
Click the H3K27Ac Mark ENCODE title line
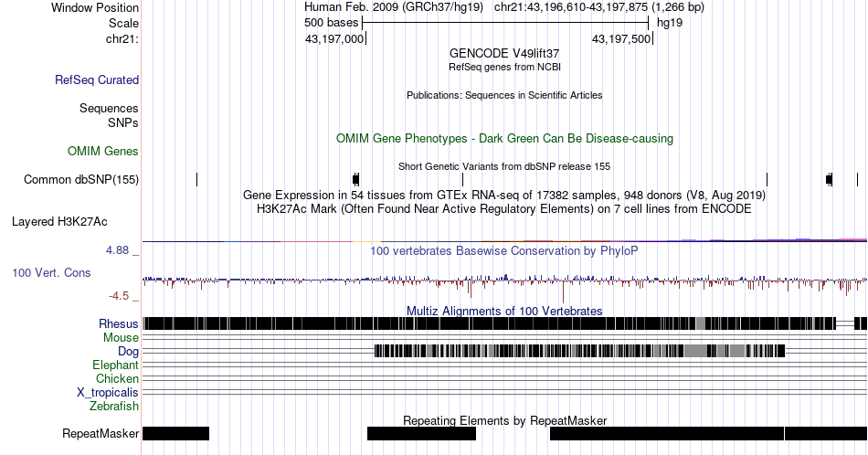(504, 208)
